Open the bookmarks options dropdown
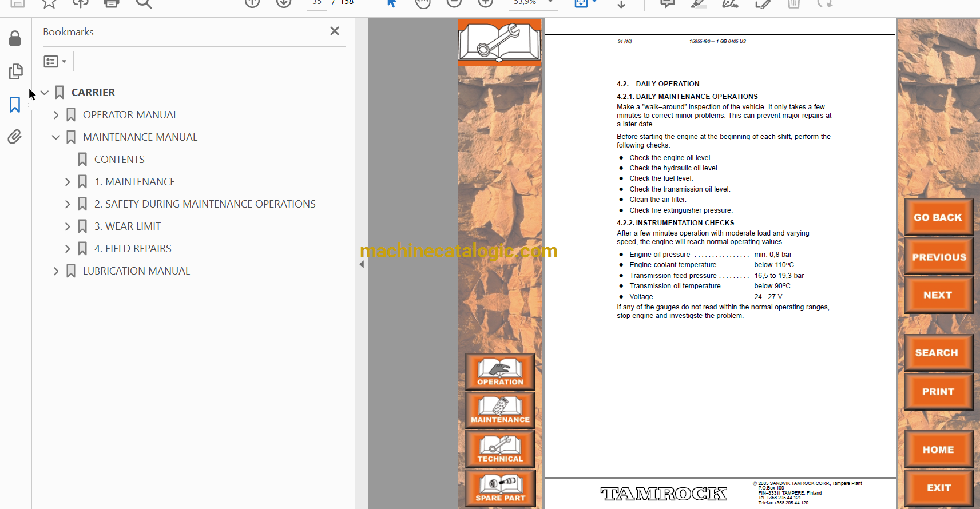 pos(55,61)
